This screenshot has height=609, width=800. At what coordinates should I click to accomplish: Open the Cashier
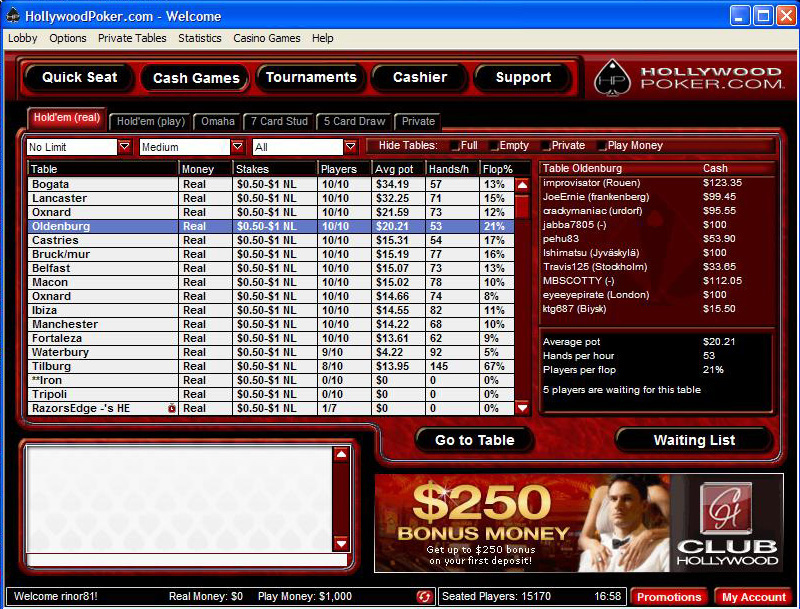click(420, 78)
